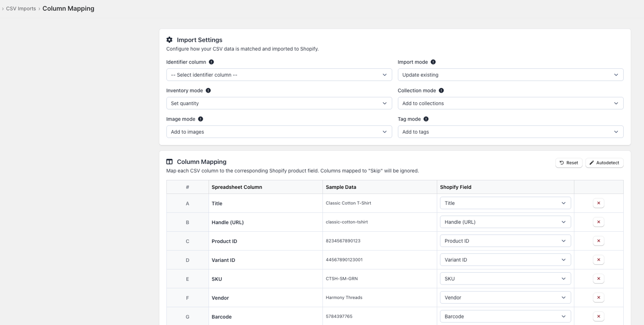The image size is (644, 325).
Task: Remove the SKU row mapping
Action: pos(598,278)
